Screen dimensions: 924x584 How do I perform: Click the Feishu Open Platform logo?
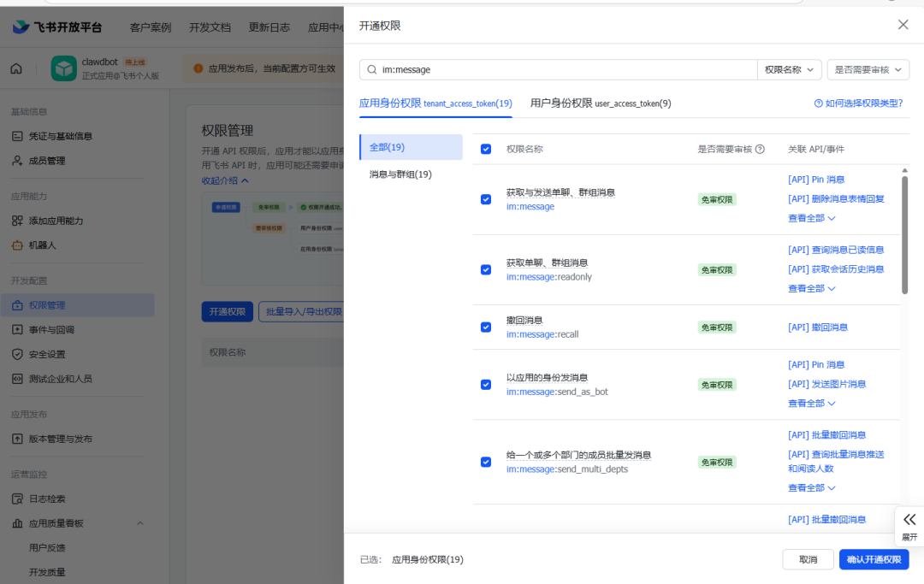[x=57, y=27]
